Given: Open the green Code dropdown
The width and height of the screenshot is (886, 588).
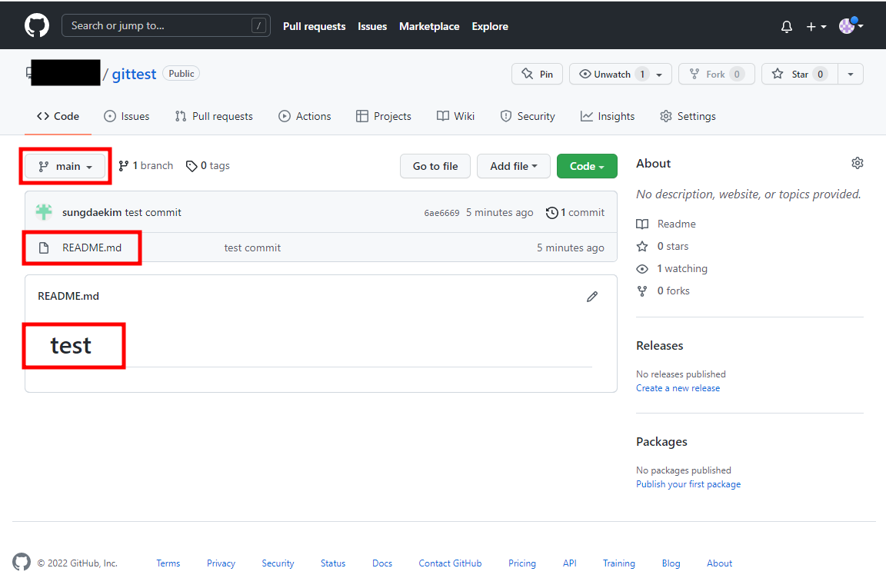Looking at the screenshot, I should point(587,166).
